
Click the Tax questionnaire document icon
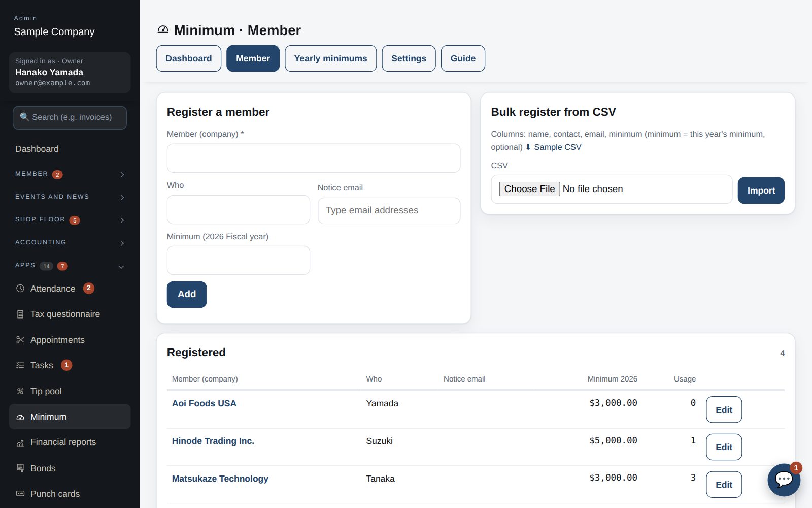(20, 314)
